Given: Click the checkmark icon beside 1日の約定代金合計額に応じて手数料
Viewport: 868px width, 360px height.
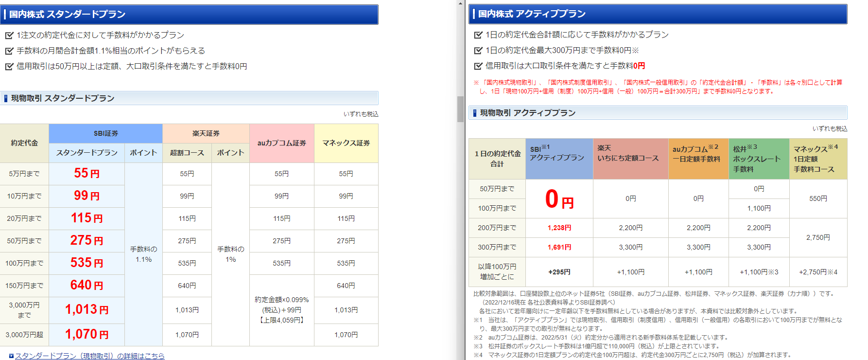Looking at the screenshot, I should click(x=478, y=35).
